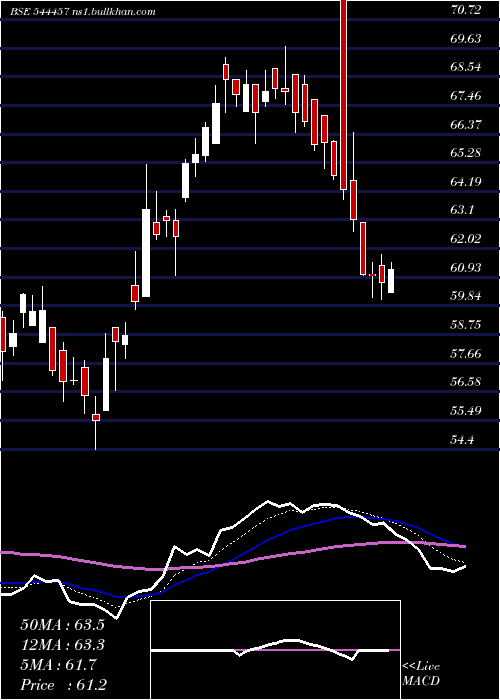
Task: Select the 57.66 price axis label
Action: coord(465,354)
